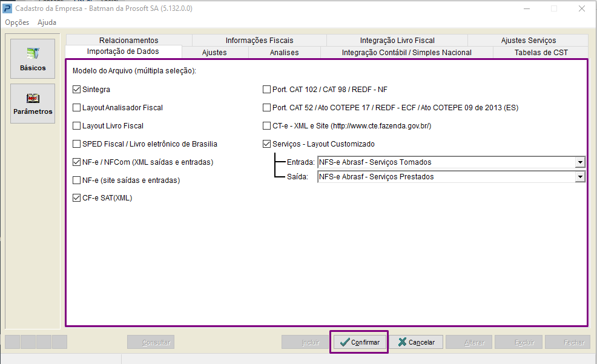Open Integração Contábil / Simples Nacional tab

coord(407,53)
